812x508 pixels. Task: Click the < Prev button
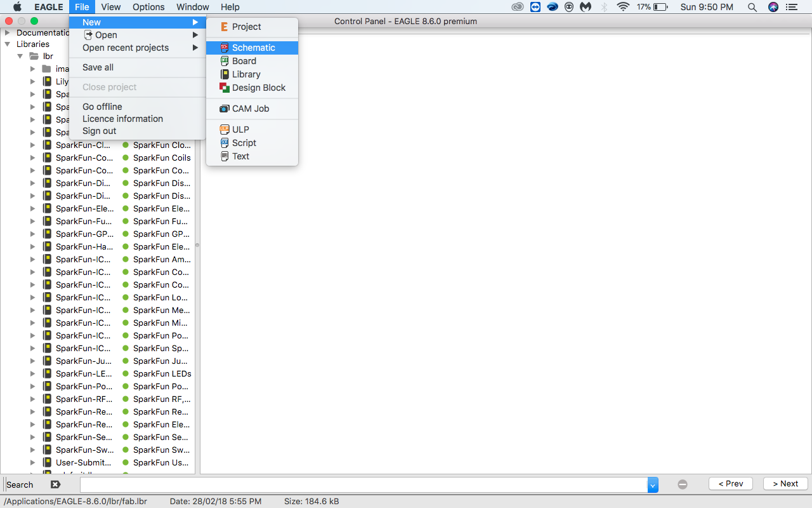click(x=730, y=484)
